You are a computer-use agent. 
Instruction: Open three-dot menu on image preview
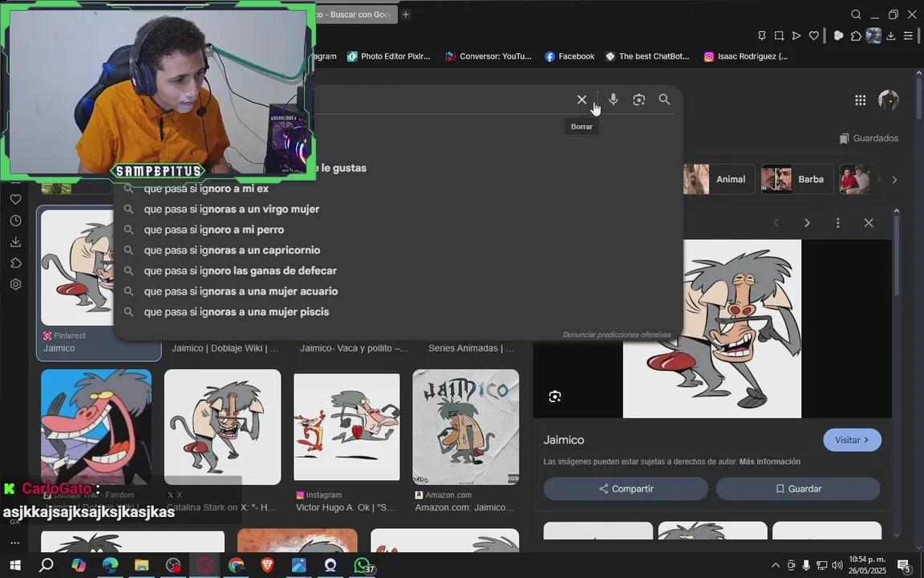click(837, 222)
